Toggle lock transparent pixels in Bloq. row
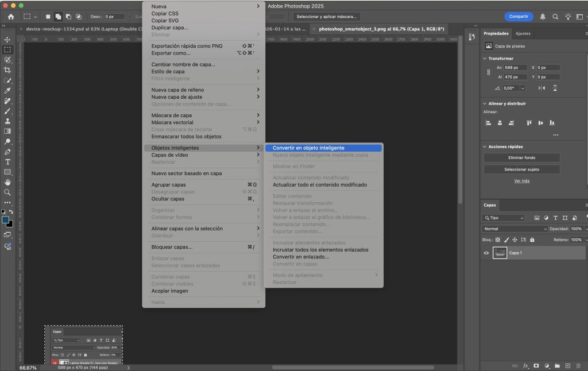 (x=498, y=239)
